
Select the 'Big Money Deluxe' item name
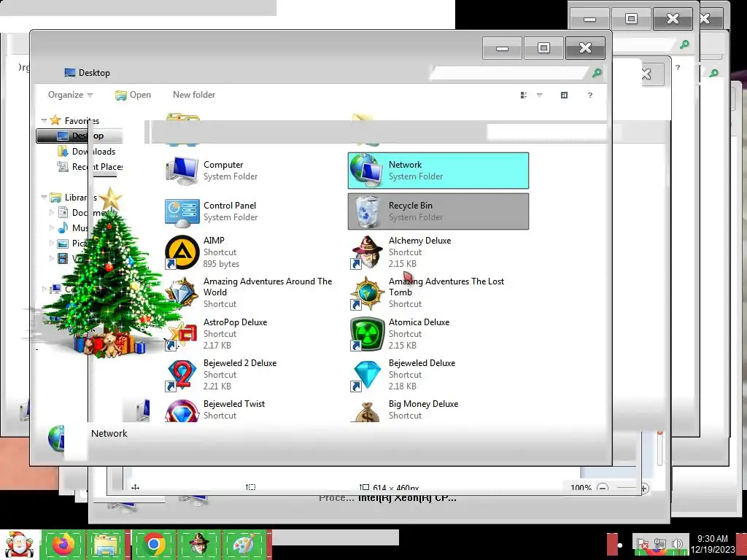pos(424,404)
